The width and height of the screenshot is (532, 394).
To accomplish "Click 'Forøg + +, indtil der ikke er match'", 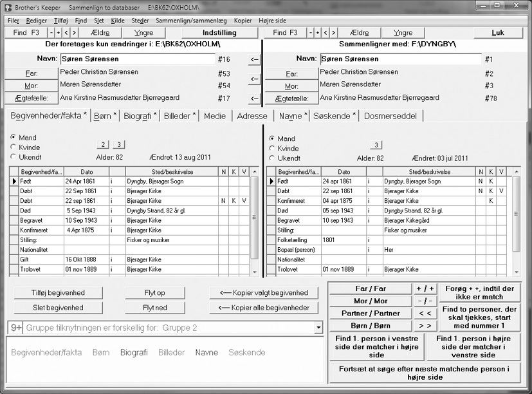I will (479, 293).
